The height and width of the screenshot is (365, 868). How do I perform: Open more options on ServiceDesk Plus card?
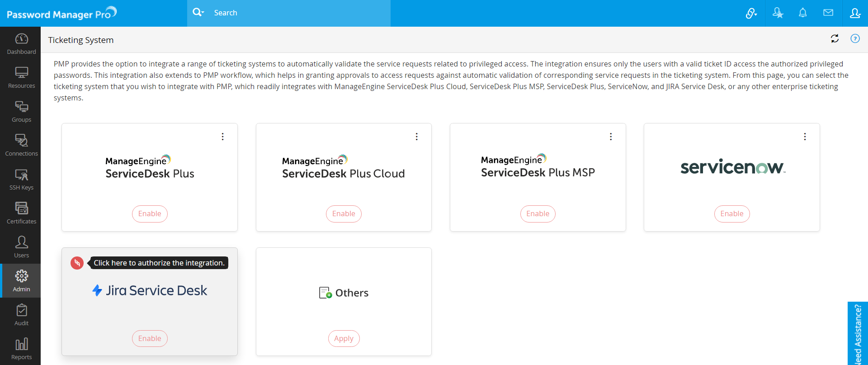[x=223, y=137]
